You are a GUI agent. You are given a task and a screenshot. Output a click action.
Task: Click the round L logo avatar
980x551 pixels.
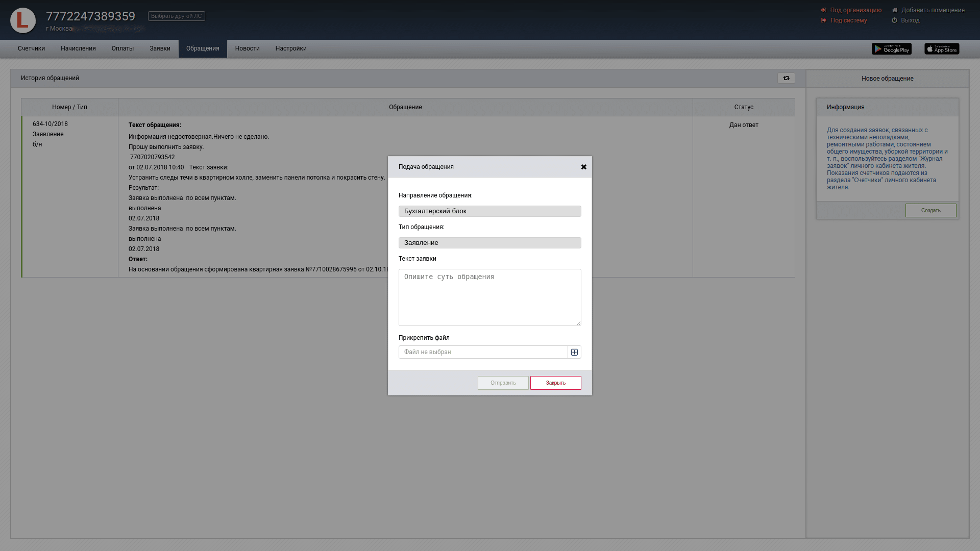[23, 20]
